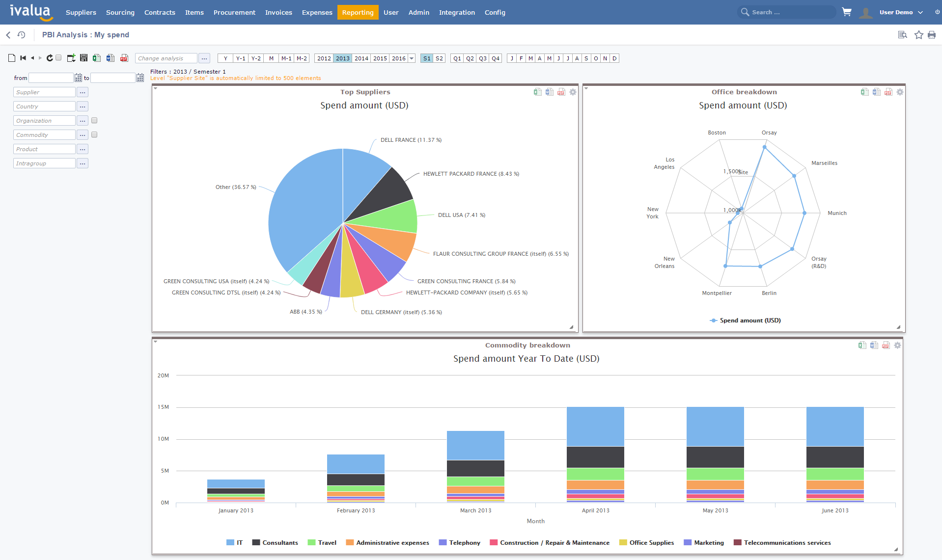The width and height of the screenshot is (942, 560).
Task: Open the Suppliers menu
Action: tap(81, 12)
